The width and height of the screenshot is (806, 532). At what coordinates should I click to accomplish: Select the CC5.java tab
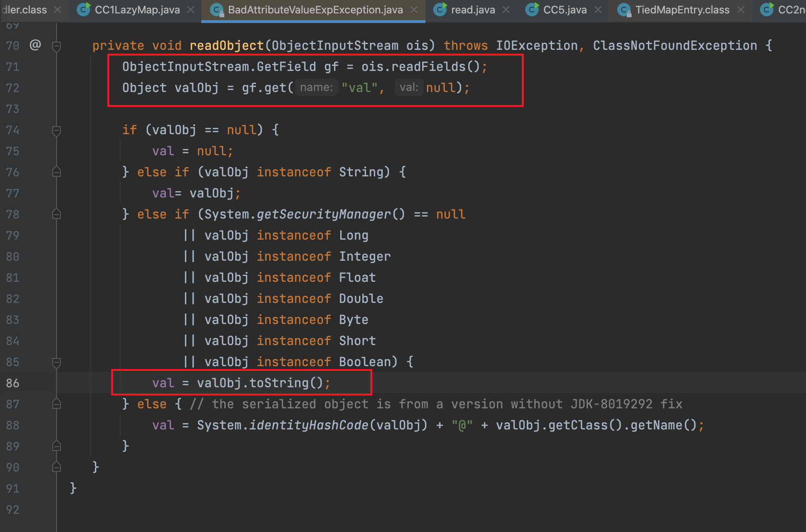[x=564, y=10]
